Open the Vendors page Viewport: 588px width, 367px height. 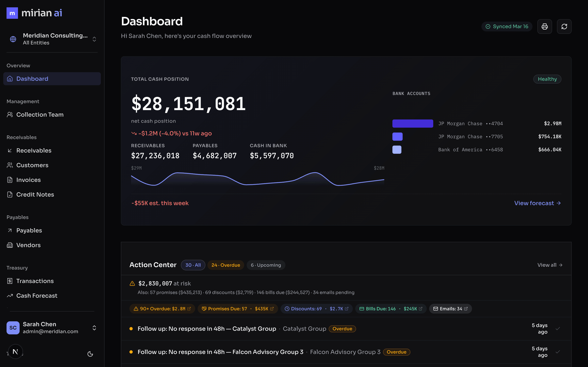click(28, 245)
